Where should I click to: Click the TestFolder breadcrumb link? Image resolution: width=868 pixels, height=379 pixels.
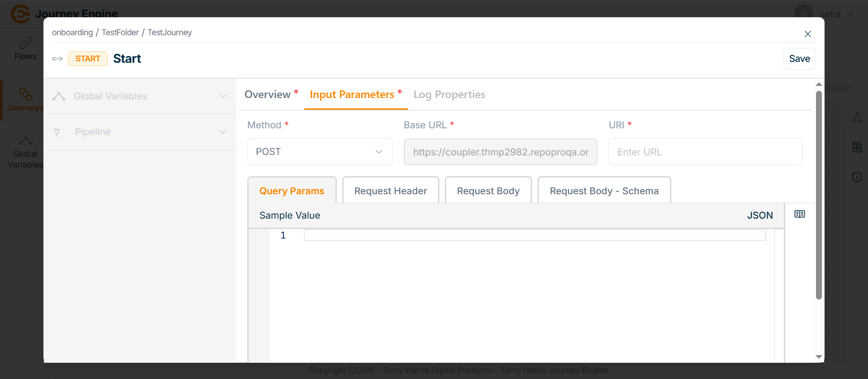[120, 33]
